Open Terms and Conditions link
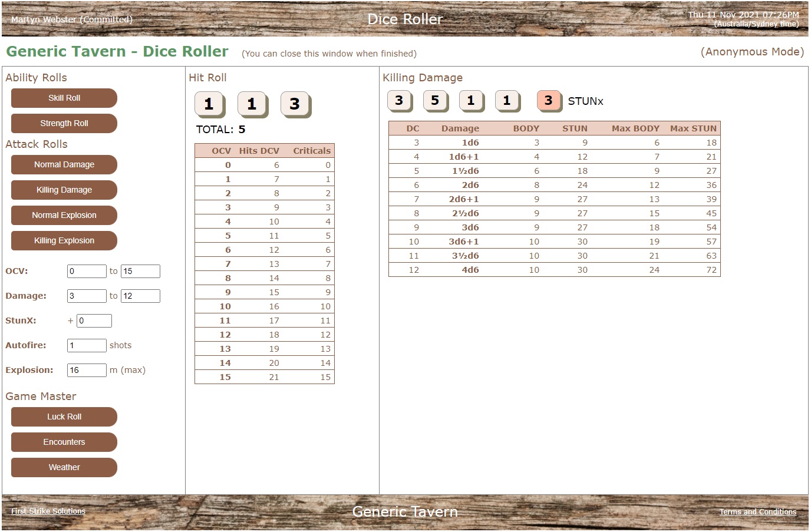This screenshot has height=532, width=811. point(758,512)
